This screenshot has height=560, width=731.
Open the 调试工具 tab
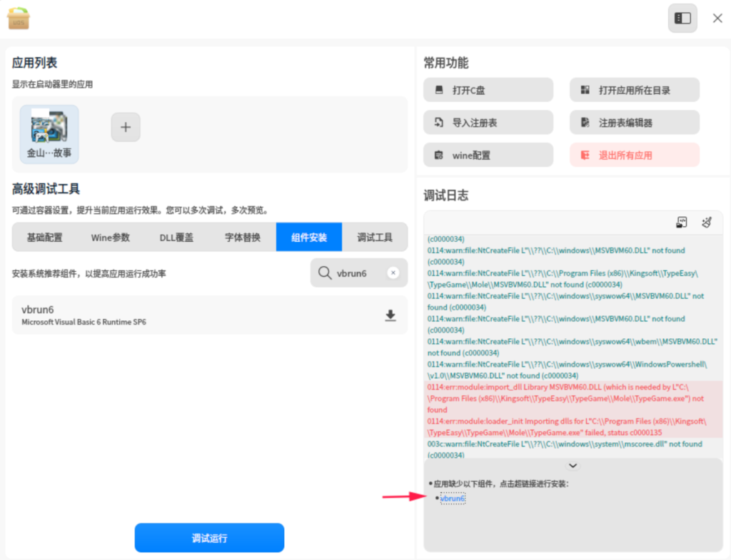point(375,238)
